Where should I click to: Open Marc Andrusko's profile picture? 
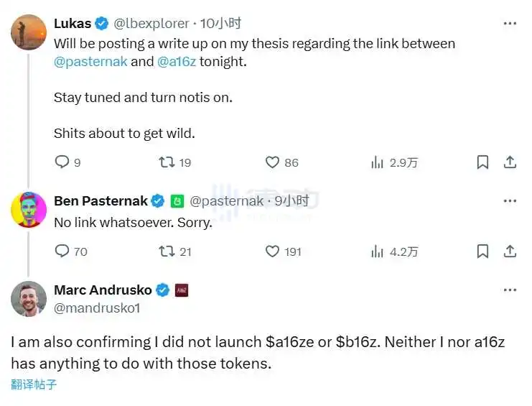point(29,298)
